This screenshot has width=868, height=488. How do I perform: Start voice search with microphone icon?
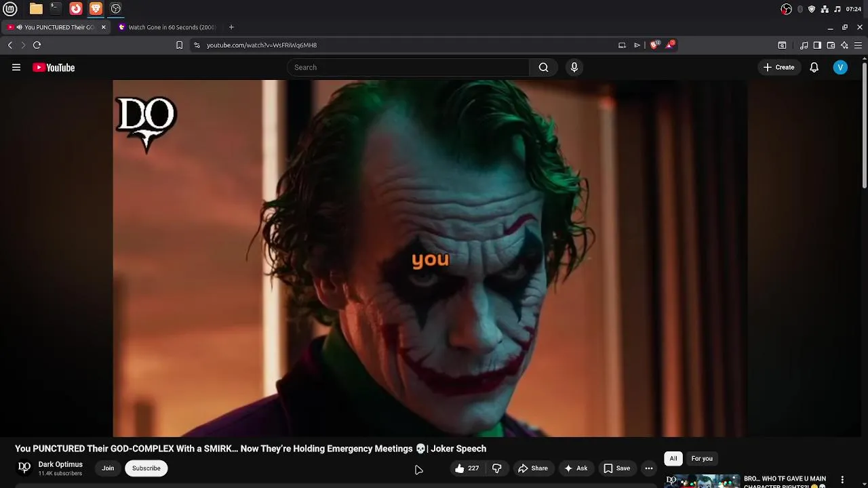(x=574, y=67)
